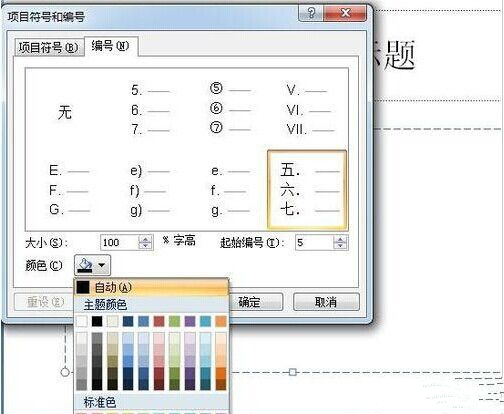
Task: Pick the lightest lavender tint in purple column
Action: point(190,338)
